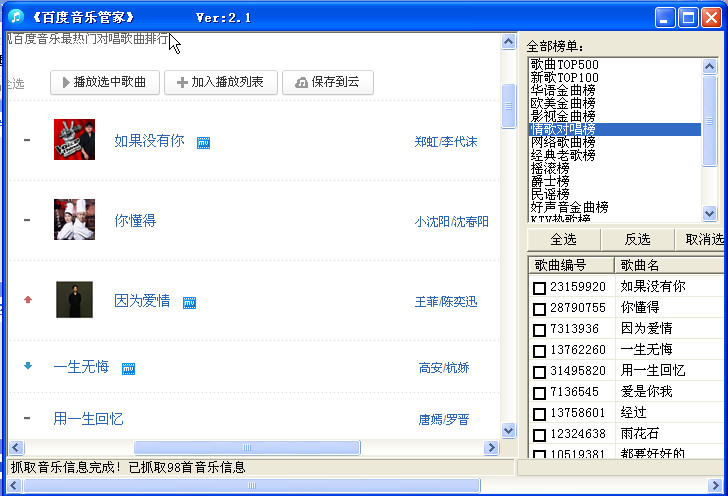Screen dimensions: 728x496
Task: Open the album cover of 如果没有你
Action: point(74,139)
